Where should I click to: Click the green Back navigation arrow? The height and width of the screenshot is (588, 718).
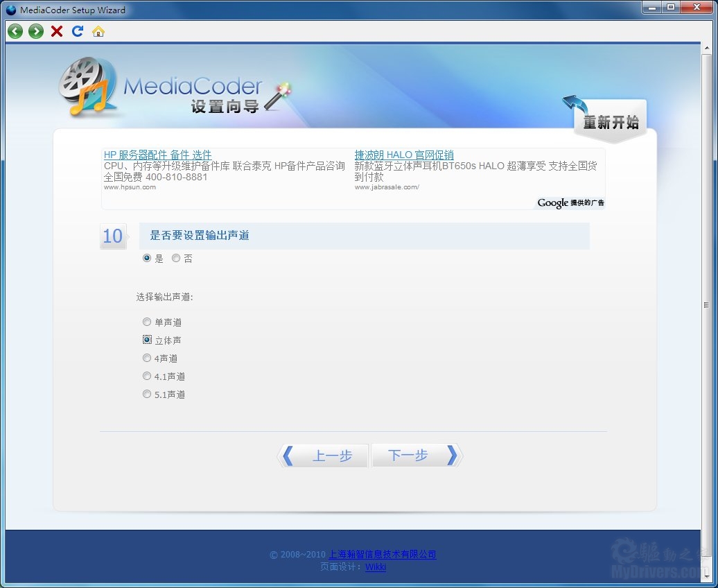click(x=15, y=31)
